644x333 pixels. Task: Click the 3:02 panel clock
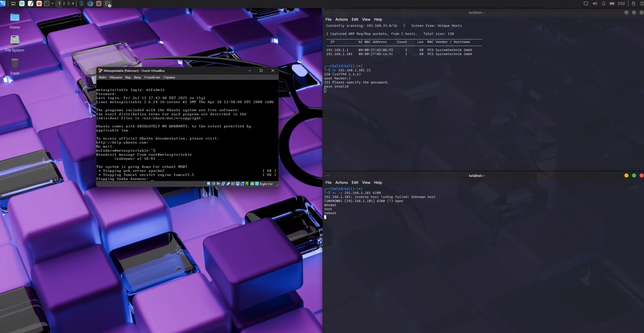pyautogui.click(x=621, y=4)
